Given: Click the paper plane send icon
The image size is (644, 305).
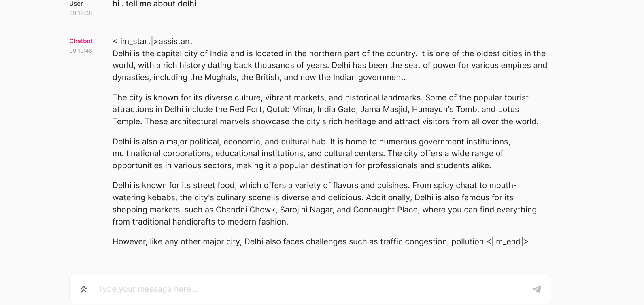Looking at the screenshot, I should tap(537, 289).
